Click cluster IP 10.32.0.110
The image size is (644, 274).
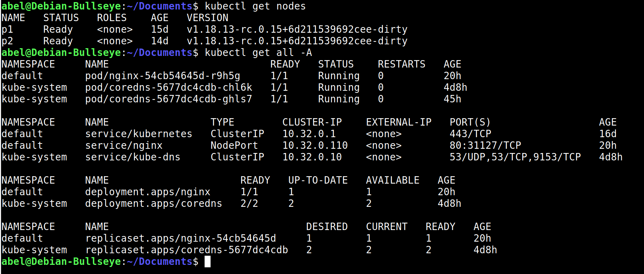(315, 146)
